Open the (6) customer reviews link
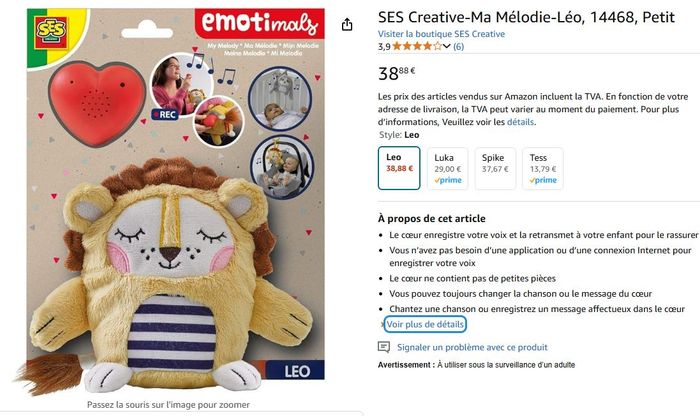Image resolution: width=700 pixels, height=416 pixels. click(x=458, y=47)
